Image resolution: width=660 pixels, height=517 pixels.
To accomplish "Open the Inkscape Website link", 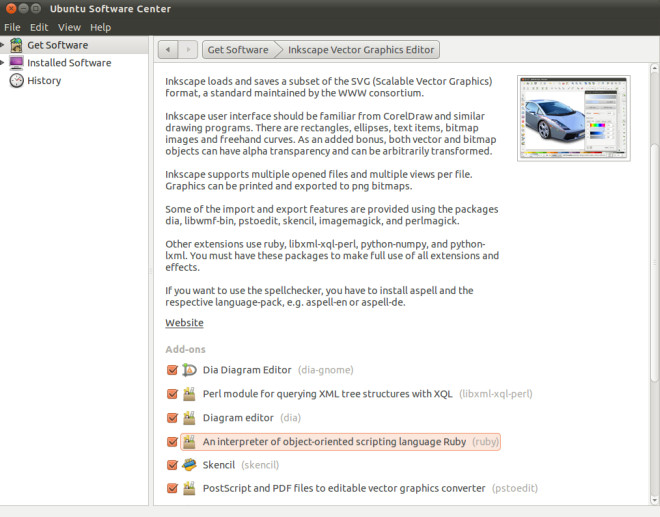I will (x=184, y=323).
